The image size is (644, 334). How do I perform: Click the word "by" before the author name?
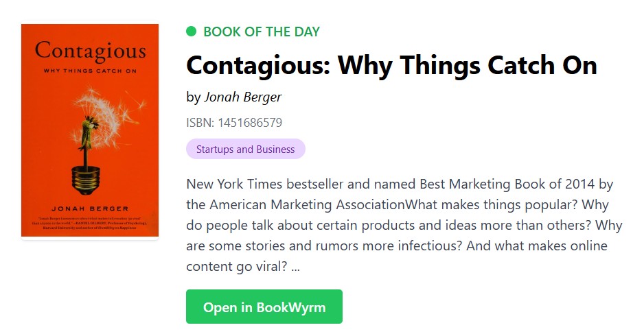pos(193,97)
